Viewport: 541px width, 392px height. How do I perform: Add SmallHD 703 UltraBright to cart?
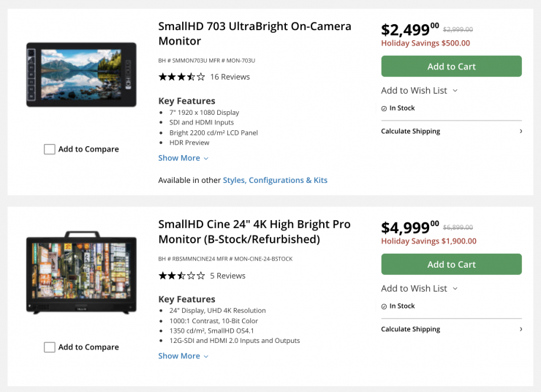[451, 67]
